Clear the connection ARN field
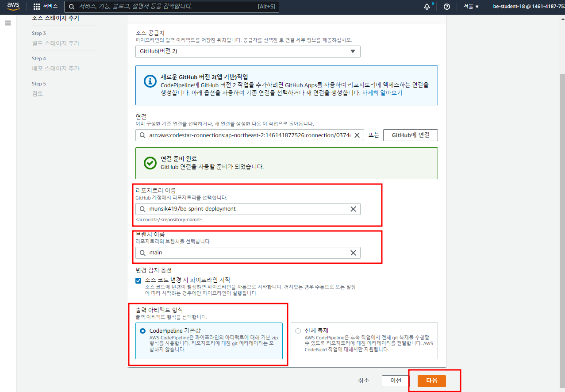The width and height of the screenshot is (565, 392). click(357, 135)
